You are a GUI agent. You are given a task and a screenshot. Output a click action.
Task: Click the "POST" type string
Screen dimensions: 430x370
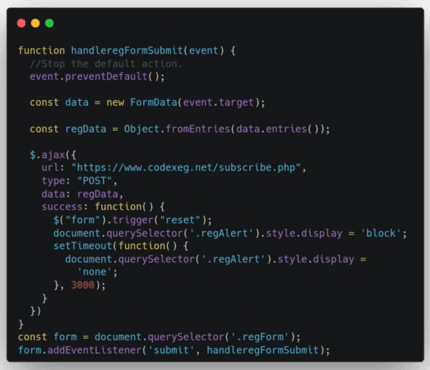97,181
